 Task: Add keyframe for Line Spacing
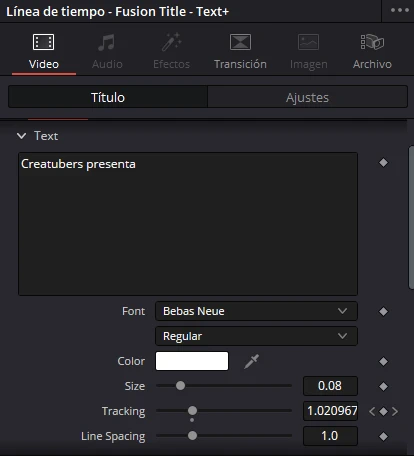pyautogui.click(x=383, y=436)
